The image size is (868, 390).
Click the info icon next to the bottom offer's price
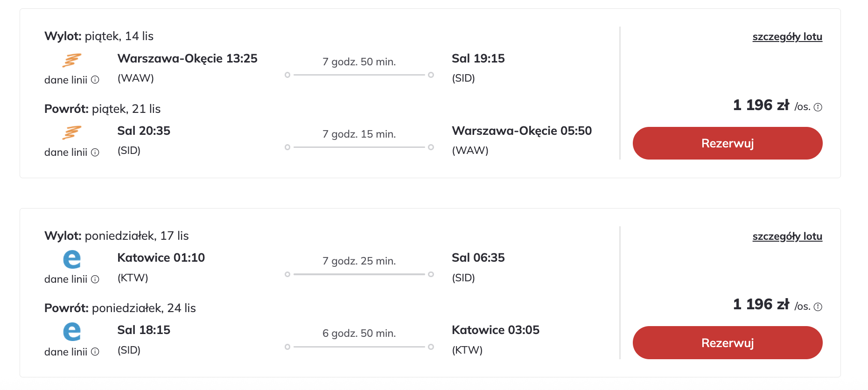point(818,306)
